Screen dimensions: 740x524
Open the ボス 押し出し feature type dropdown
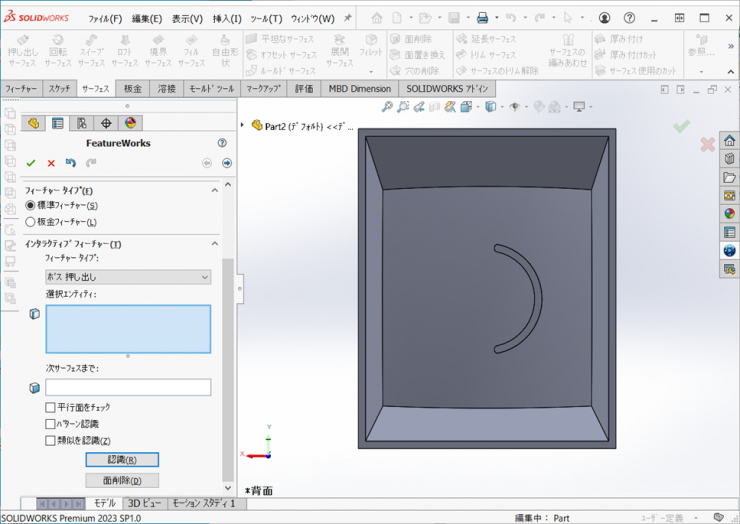tap(128, 277)
